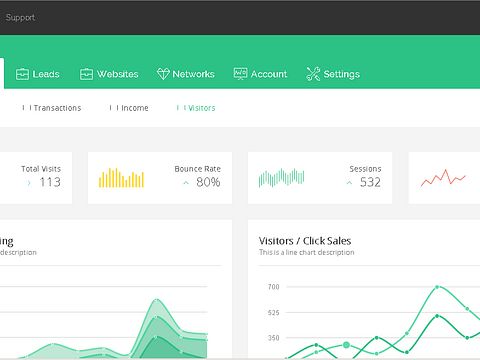
Task: Click the Leads briefcase icon
Action: [22, 74]
